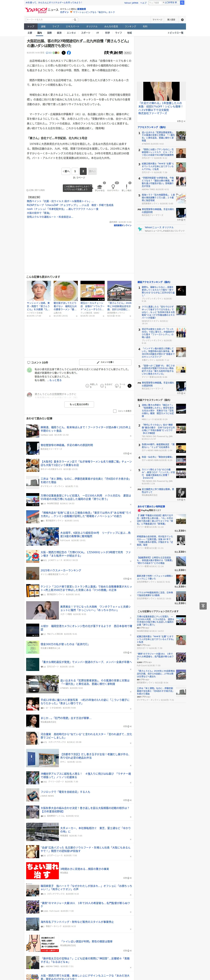This screenshot has height=980, width=210.
Task: Select the スポーツ category
Action: coord(86,33)
